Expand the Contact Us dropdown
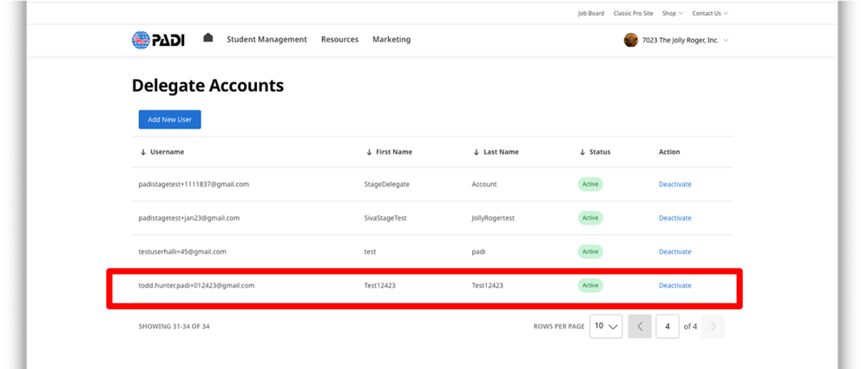 [x=709, y=13]
